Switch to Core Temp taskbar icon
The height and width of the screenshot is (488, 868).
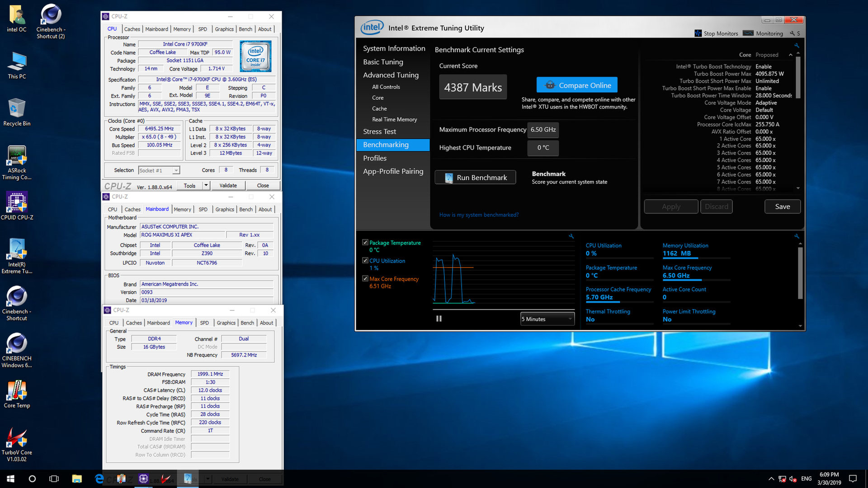coord(121,479)
